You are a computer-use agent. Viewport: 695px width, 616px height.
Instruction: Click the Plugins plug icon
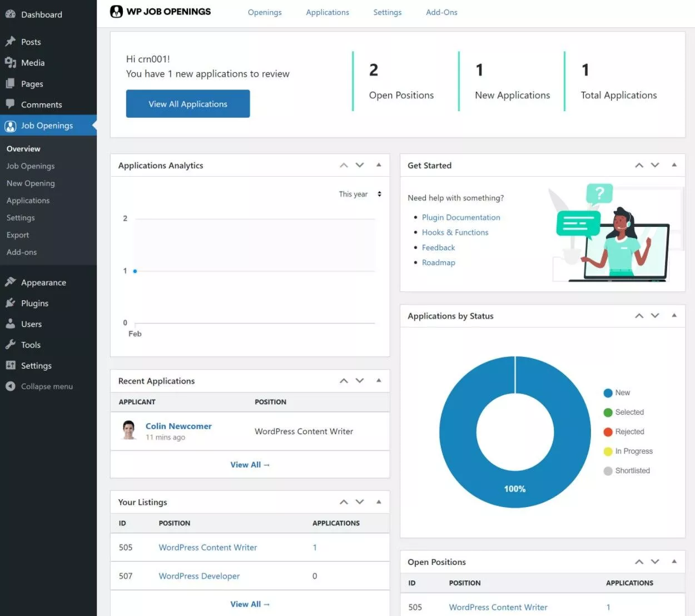pyautogui.click(x=10, y=303)
